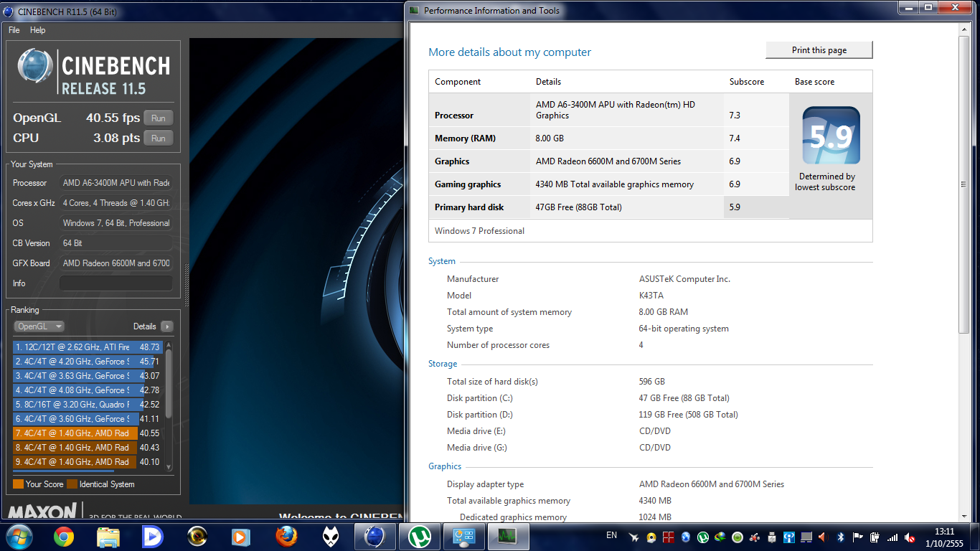Launch Firefox from the taskbar

(286, 537)
